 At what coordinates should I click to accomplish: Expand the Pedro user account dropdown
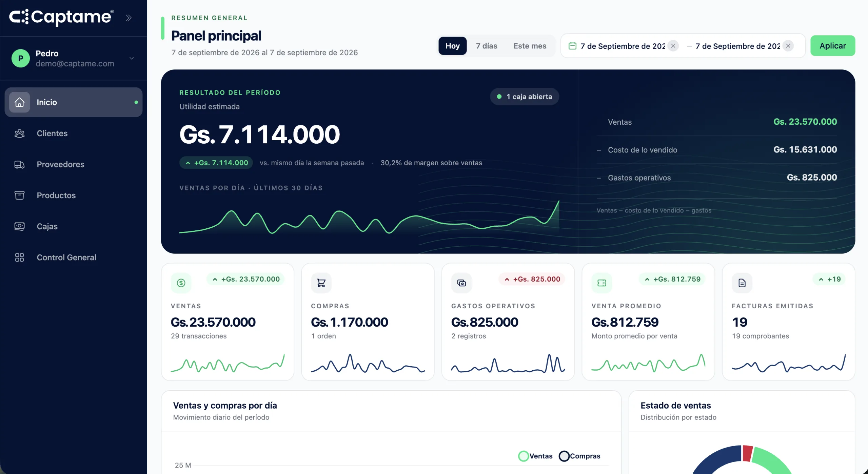coord(132,58)
